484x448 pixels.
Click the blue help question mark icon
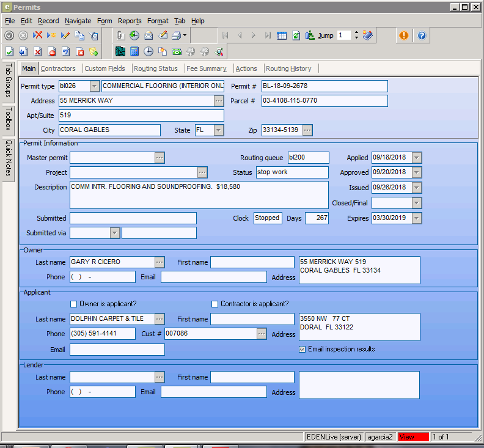(x=422, y=35)
